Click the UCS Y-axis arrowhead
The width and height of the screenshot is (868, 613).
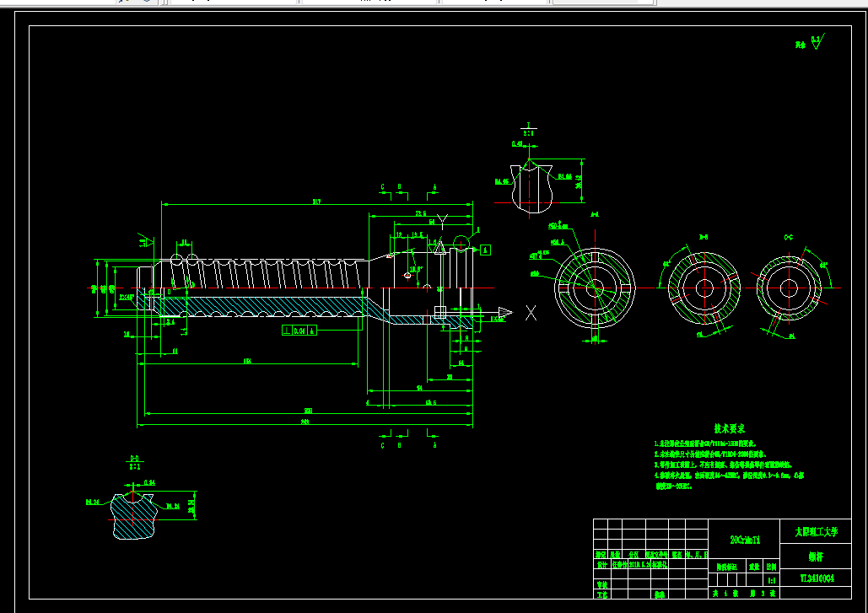439,247
